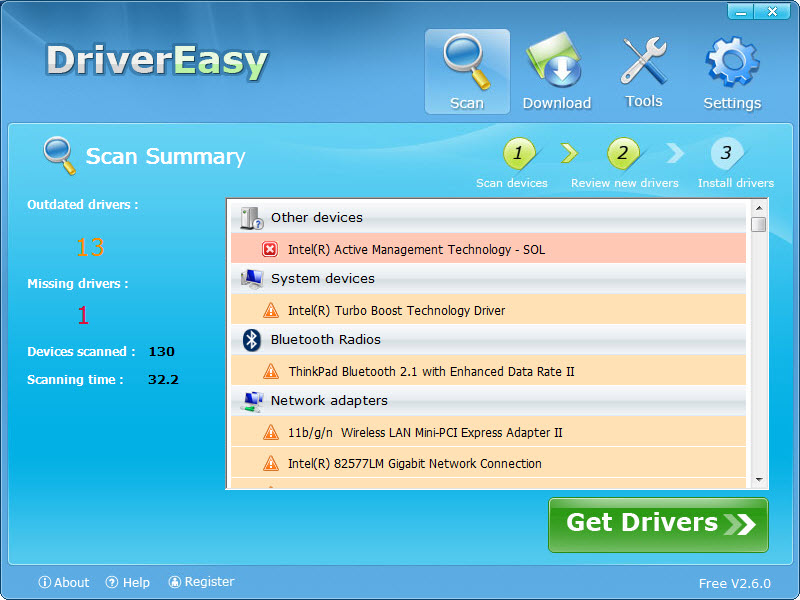The width and height of the screenshot is (800, 600).
Task: Minimize the DriverEasy window
Action: (741, 12)
